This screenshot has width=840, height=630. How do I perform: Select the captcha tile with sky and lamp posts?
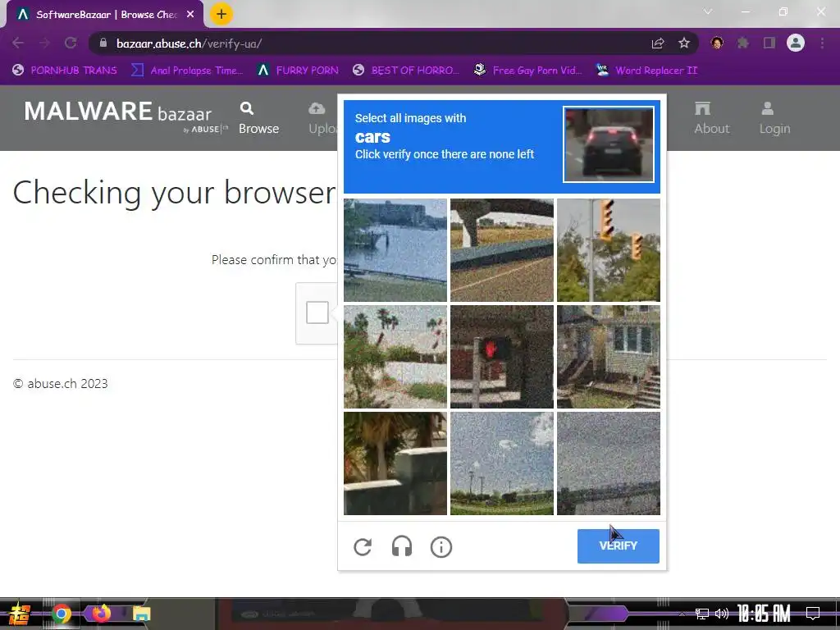pyautogui.click(x=502, y=463)
